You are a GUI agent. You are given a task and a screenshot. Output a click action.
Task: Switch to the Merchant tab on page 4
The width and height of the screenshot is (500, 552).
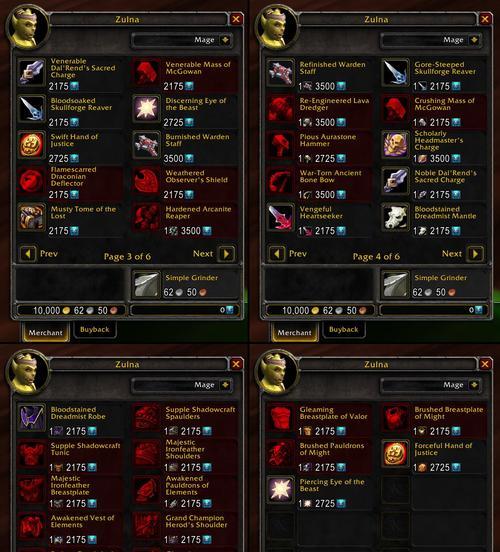[x=294, y=332]
